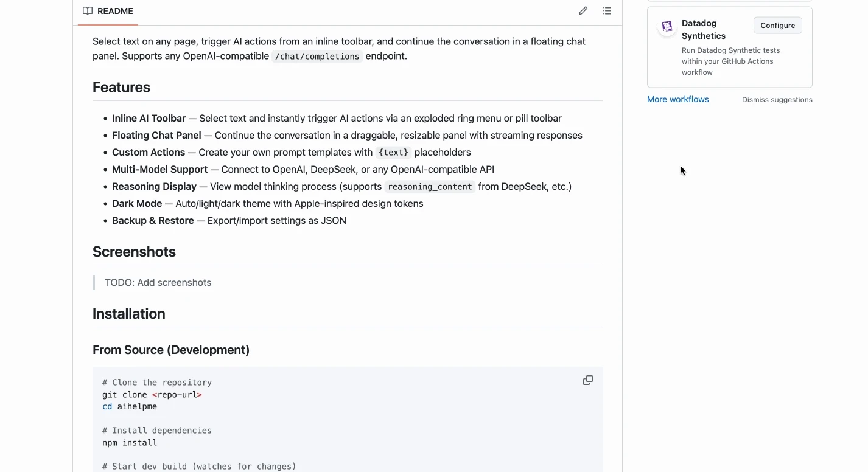Click the Datadog Synthetics logo
Viewport: 868px width, 472px height.
[x=667, y=26]
